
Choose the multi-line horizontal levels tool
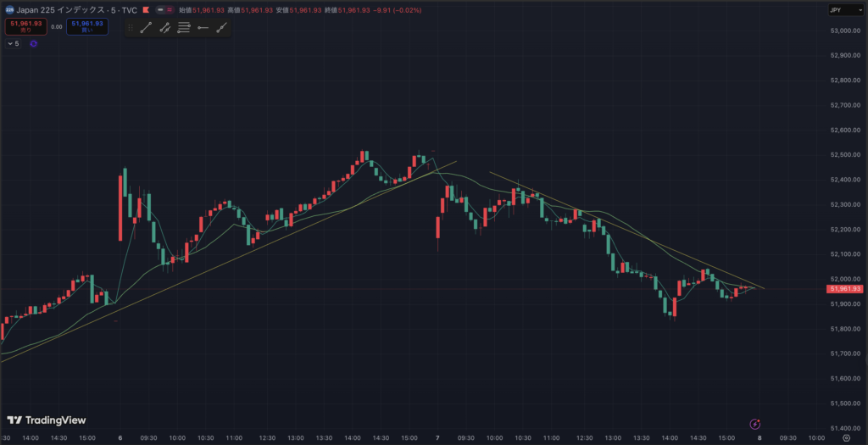click(184, 28)
